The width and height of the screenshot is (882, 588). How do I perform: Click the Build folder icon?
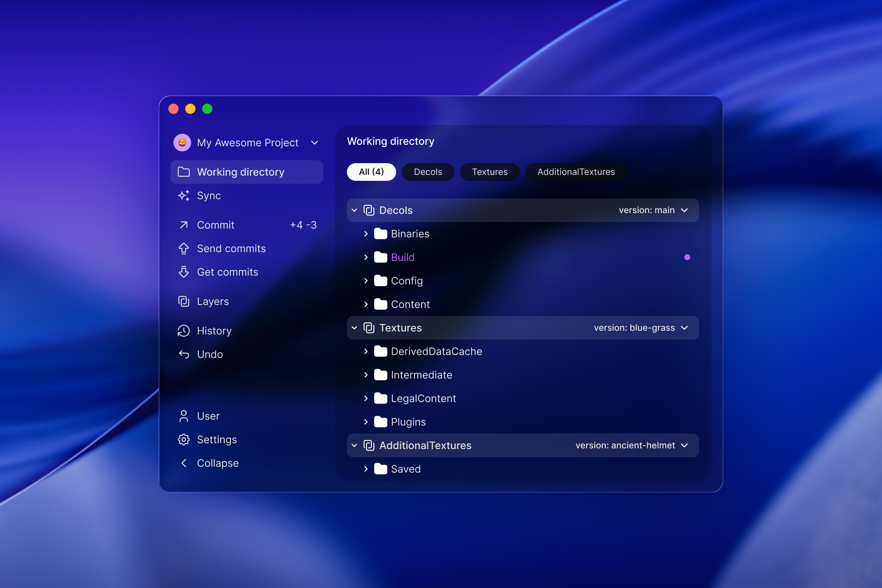tap(381, 257)
